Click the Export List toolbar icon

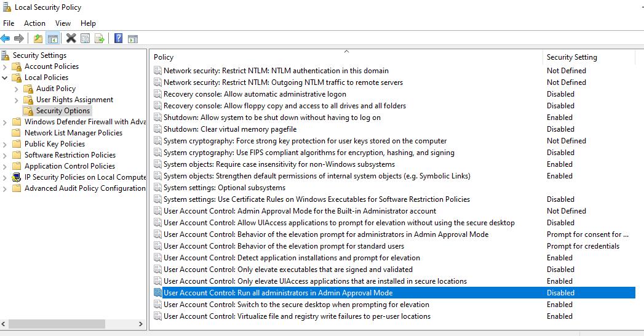click(100, 39)
